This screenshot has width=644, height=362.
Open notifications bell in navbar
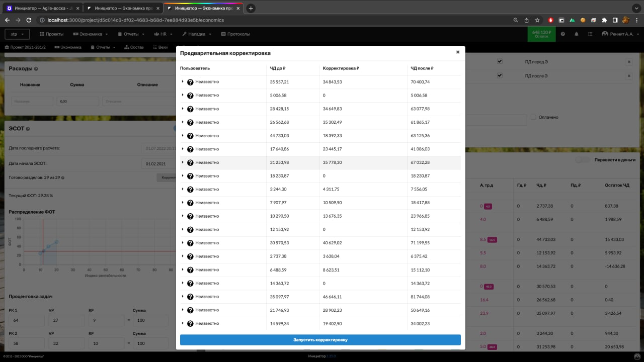(x=577, y=34)
